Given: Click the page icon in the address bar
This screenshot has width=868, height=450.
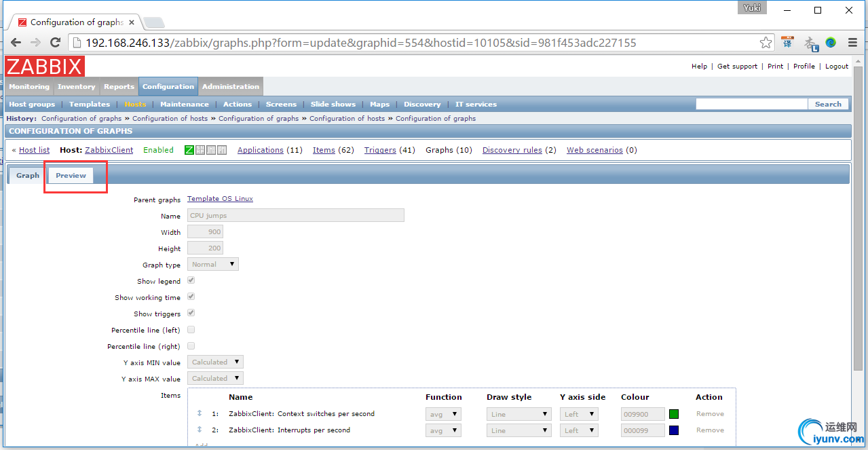Looking at the screenshot, I should click(77, 43).
